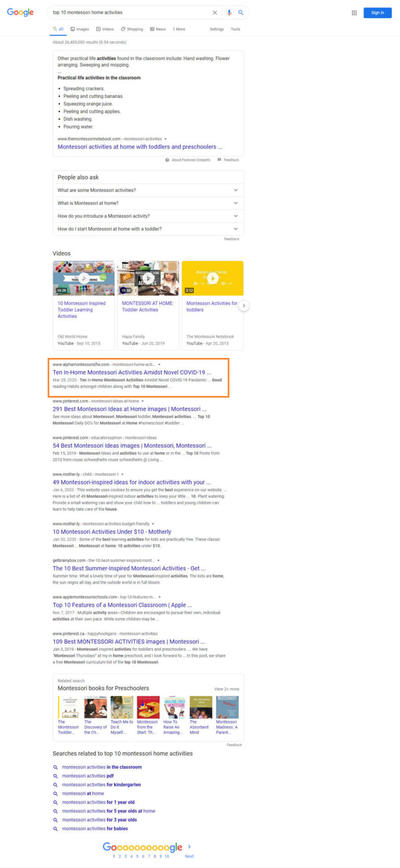The width and height of the screenshot is (400, 868).
Task: Show more videos with the carousel arrow
Action: [244, 306]
